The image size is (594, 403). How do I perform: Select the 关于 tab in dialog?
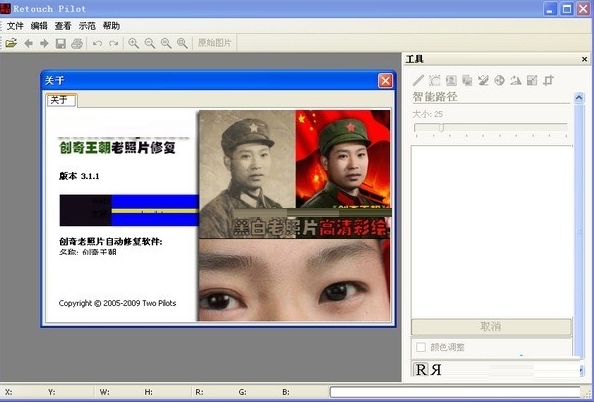pyautogui.click(x=61, y=100)
